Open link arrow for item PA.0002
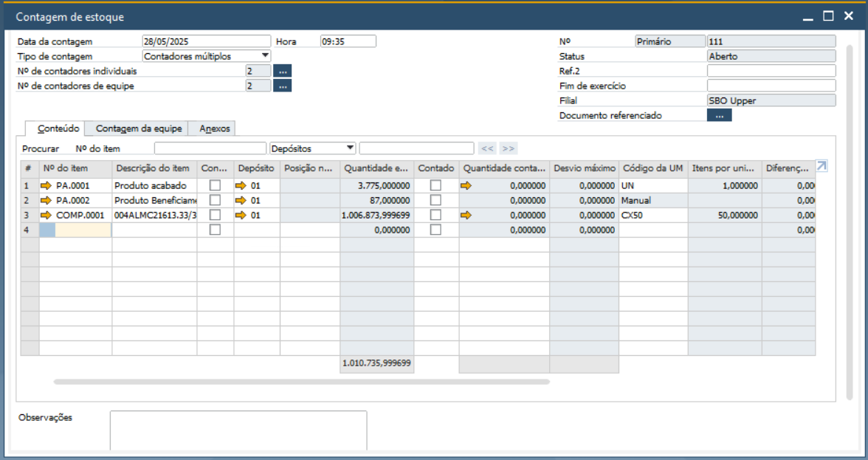 click(x=46, y=200)
